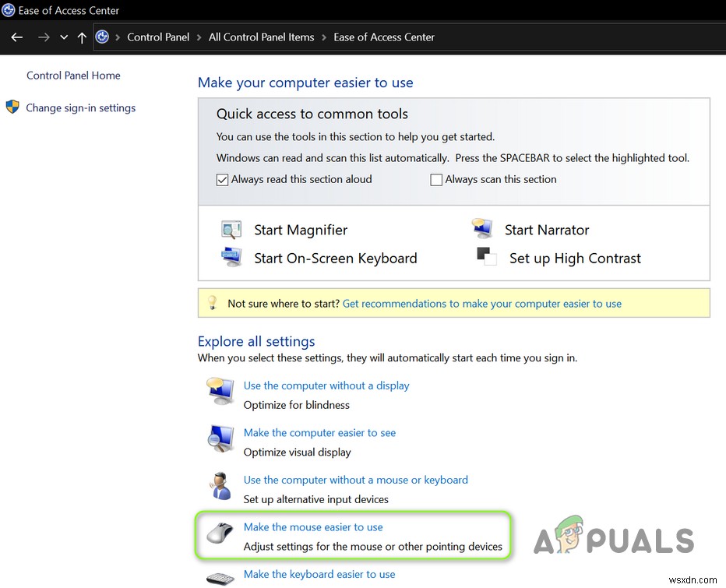Open the recent locations dropdown arrow
Viewport: 726px width, 588px height.
(x=64, y=37)
